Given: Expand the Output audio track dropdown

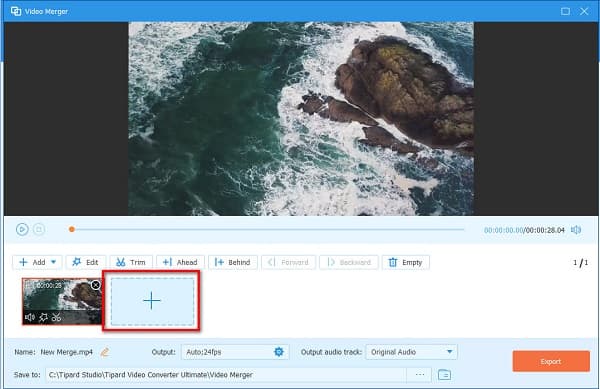Looking at the screenshot, I should point(411,352).
